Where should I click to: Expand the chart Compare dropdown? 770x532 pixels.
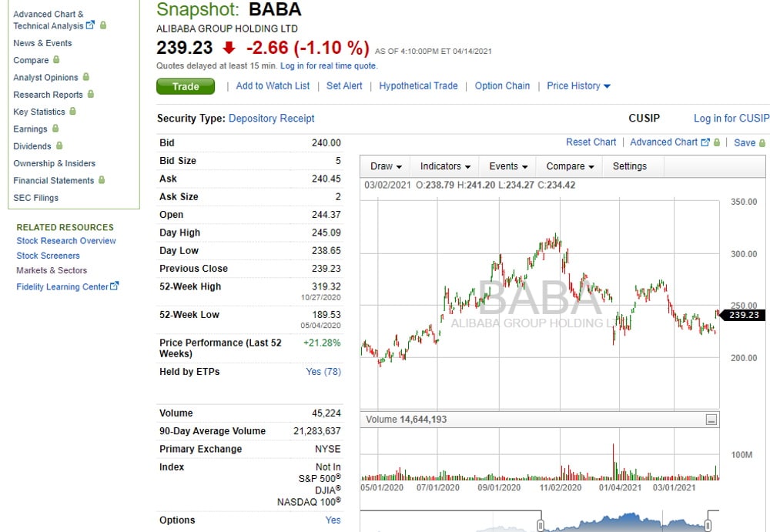point(570,166)
